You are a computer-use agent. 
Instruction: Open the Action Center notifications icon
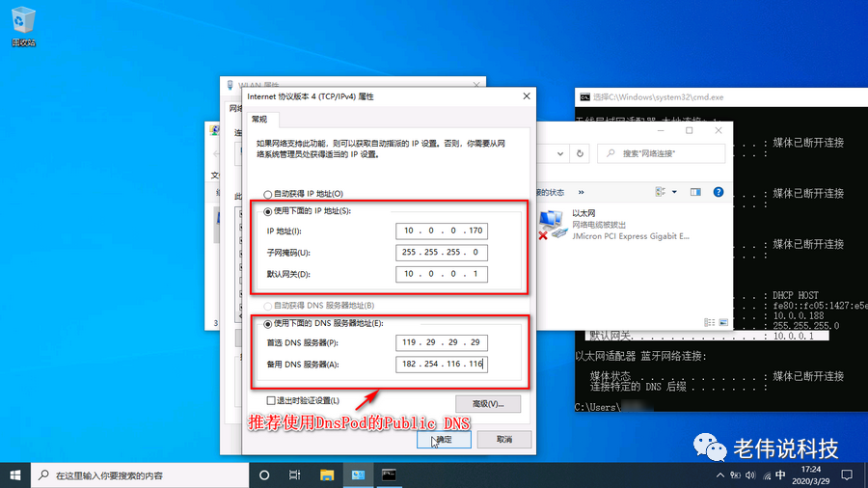847,475
